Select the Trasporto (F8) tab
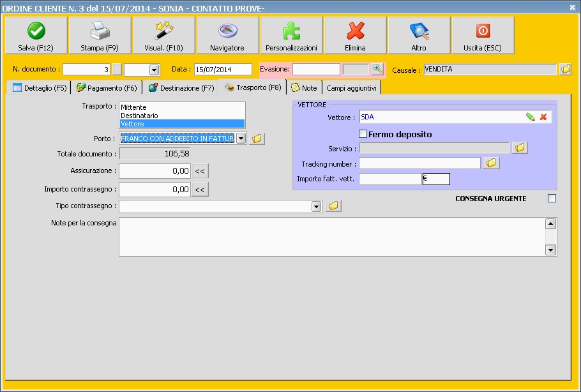This screenshot has height=392, width=581. tap(253, 87)
